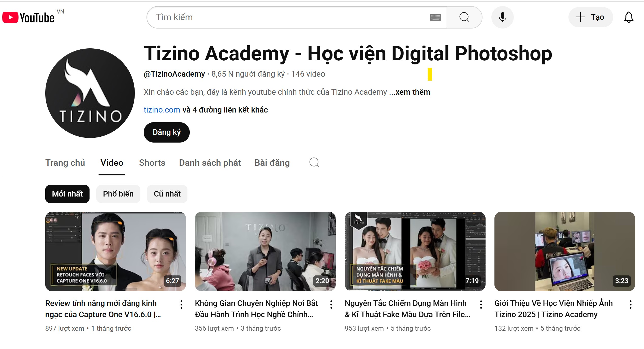This screenshot has height=349, width=644.
Task: Select the Video tab
Action: coord(112,163)
